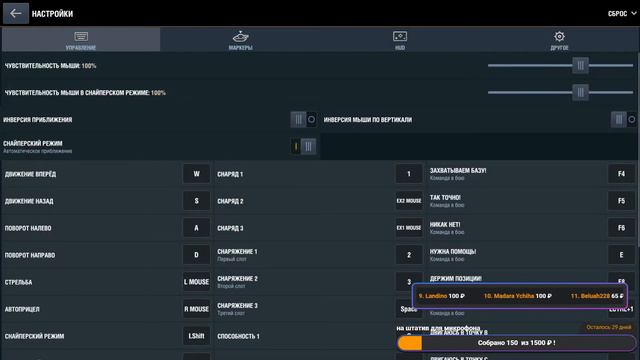Toggle Инверсия мыши по вертикали switch

pos(624,119)
